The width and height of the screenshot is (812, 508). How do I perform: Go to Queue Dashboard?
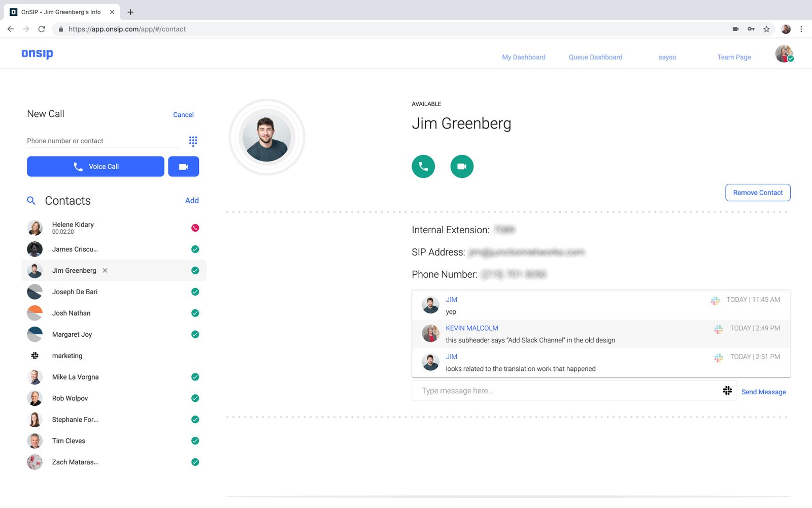(x=595, y=57)
